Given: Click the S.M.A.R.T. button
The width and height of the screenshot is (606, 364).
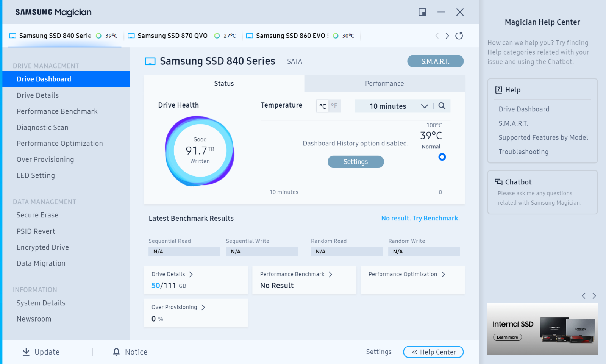Looking at the screenshot, I should (x=435, y=61).
